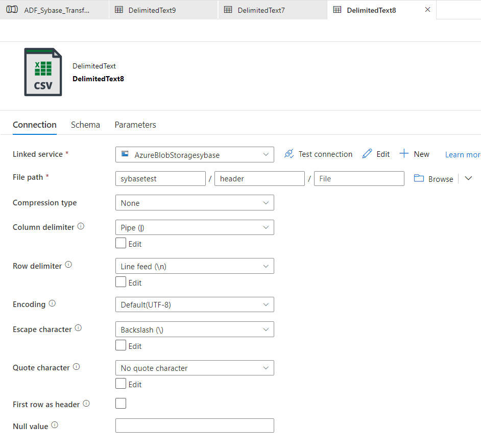Enable Edit checkbox under Quote character
The width and height of the screenshot is (481, 448).
click(x=121, y=384)
